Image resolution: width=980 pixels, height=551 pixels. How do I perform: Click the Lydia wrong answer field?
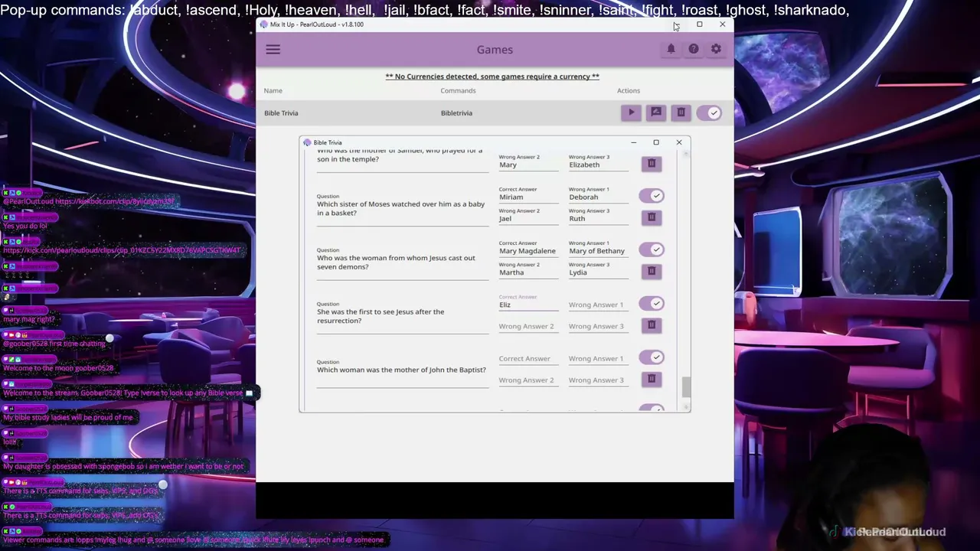(x=598, y=272)
